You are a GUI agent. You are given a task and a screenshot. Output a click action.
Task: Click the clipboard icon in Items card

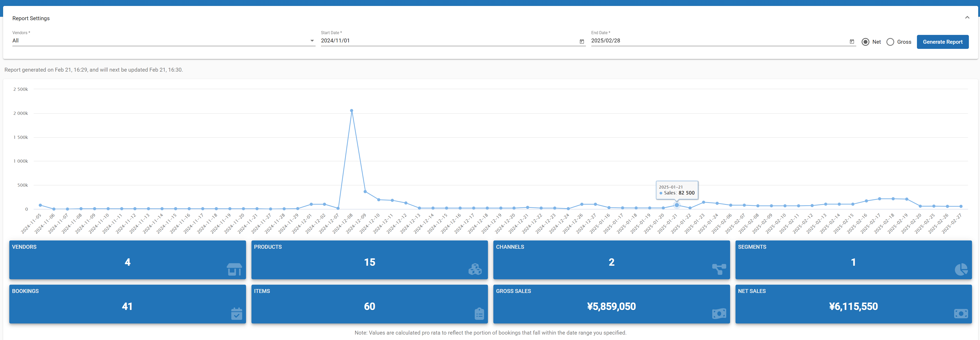479,314
